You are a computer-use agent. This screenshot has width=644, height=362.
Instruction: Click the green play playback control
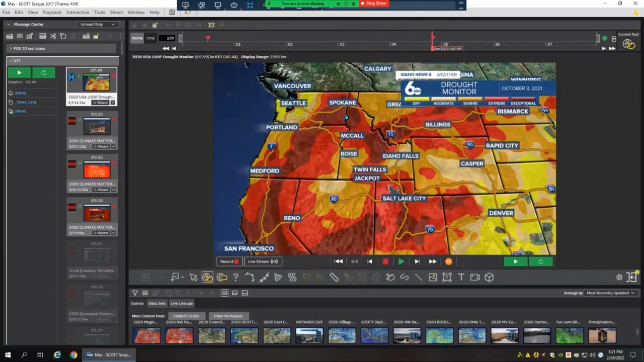pyautogui.click(x=401, y=261)
